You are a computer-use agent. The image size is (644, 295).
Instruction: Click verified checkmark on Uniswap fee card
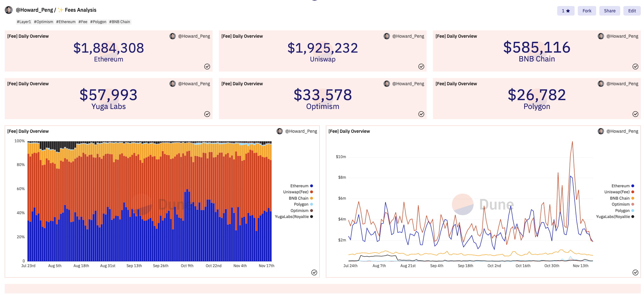(421, 67)
